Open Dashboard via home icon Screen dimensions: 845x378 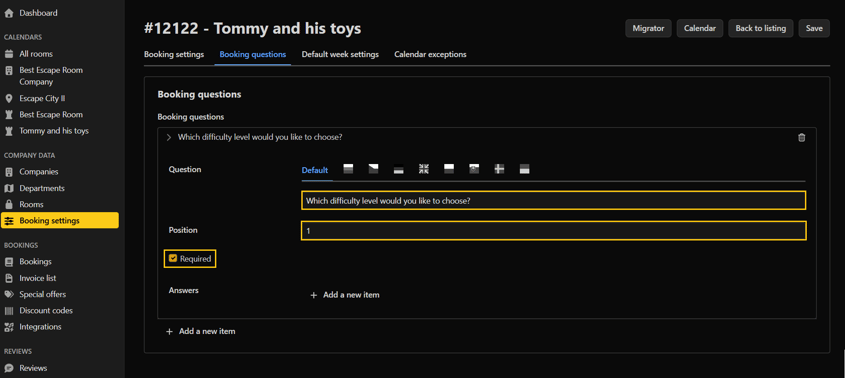(x=8, y=13)
